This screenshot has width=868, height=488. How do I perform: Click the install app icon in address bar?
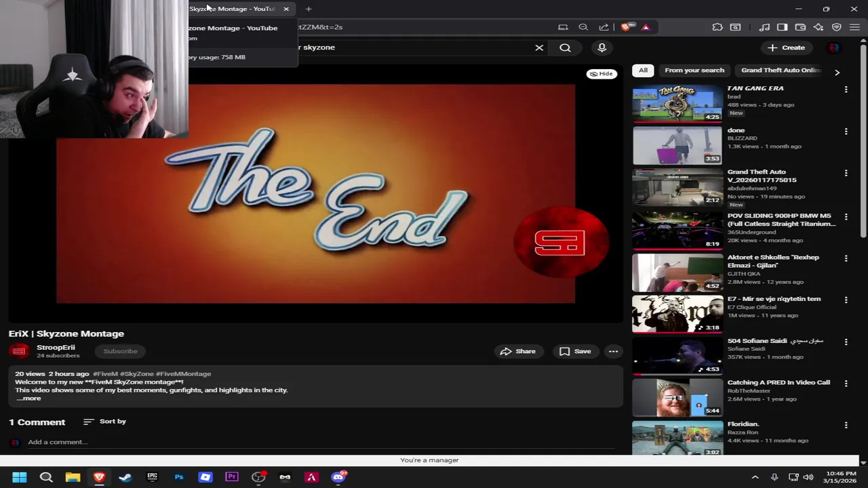(563, 27)
